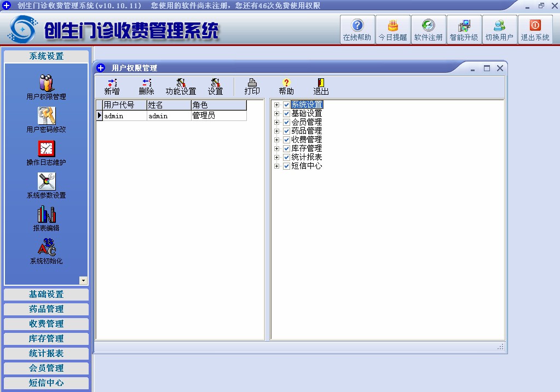560x392 pixels.
Task: Switch to 药品管理 sidebar section
Action: [x=46, y=309]
